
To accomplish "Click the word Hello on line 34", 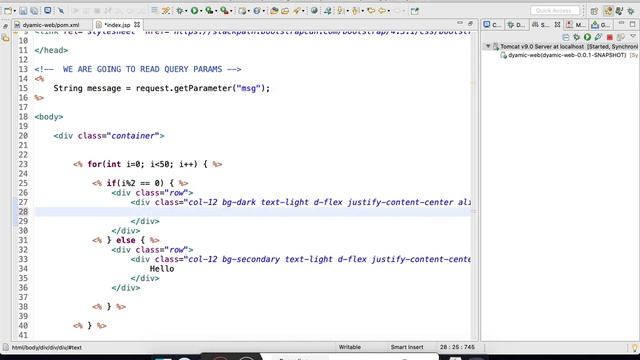I will tap(162, 269).
